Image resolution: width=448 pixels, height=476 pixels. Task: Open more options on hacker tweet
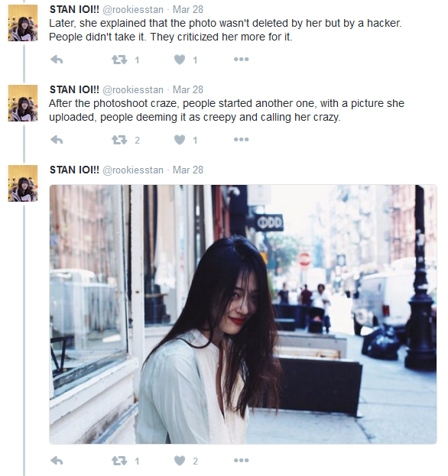[241, 59]
